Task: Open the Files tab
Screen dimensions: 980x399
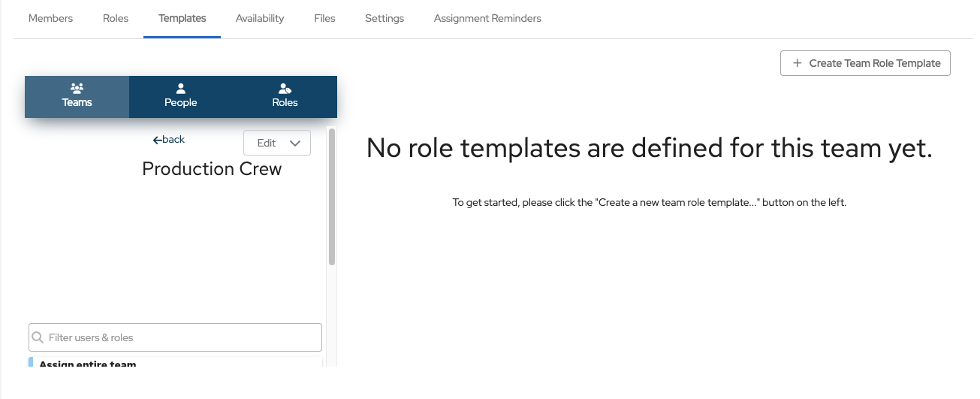Action: tap(324, 18)
